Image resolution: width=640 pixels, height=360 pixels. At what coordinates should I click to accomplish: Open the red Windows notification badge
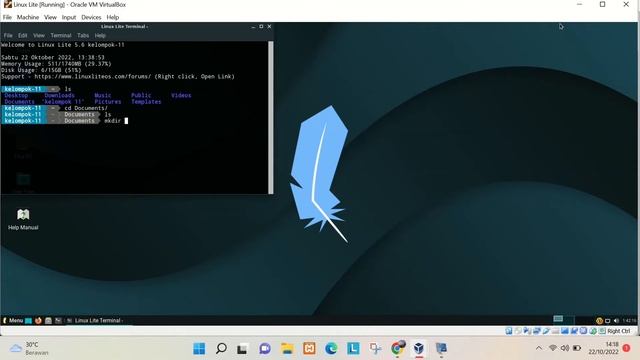627,348
